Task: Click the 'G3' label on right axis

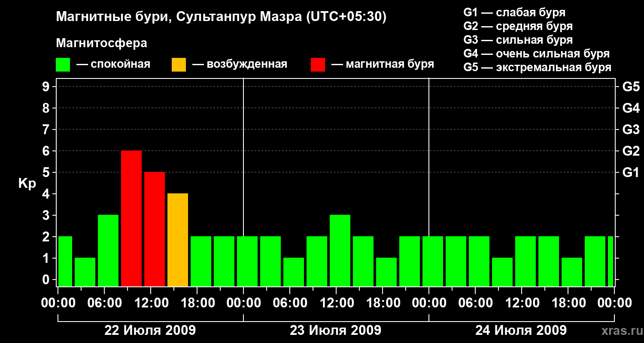Action: click(631, 129)
